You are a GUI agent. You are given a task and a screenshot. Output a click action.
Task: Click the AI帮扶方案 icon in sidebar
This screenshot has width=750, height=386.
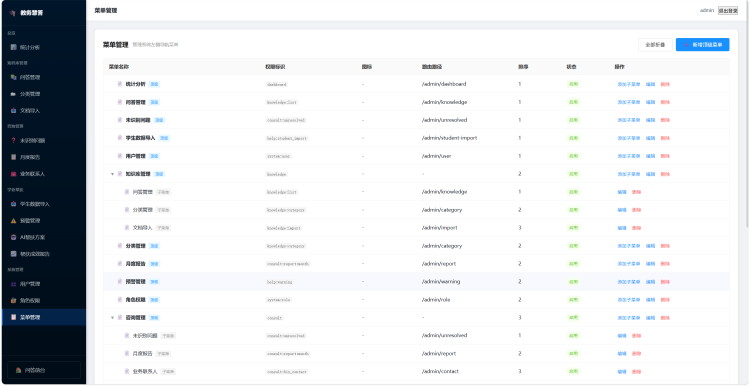[13, 237]
